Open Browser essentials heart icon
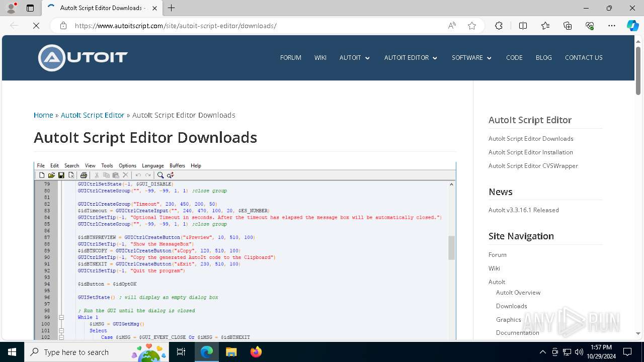 (x=590, y=26)
